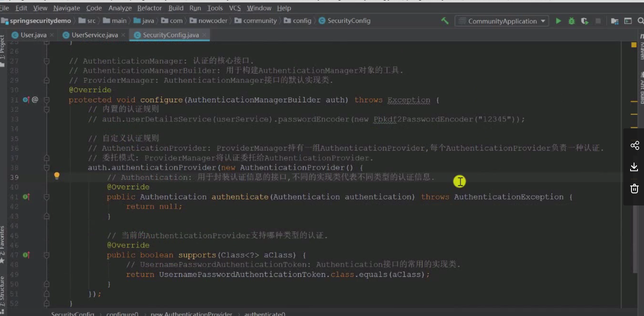Image resolution: width=644 pixels, height=316 pixels.
Task: Switch to the UserService.java tab
Action: [x=94, y=35]
